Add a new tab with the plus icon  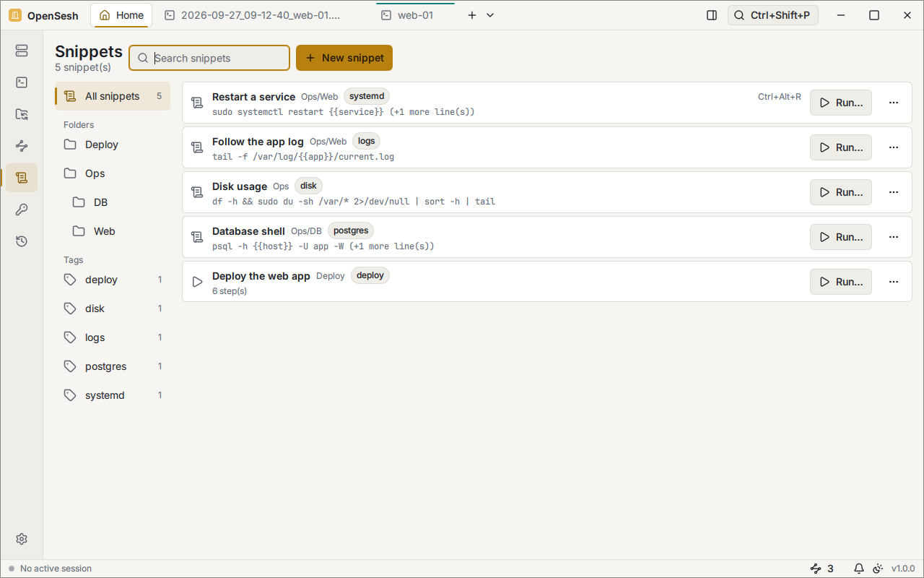pos(472,15)
